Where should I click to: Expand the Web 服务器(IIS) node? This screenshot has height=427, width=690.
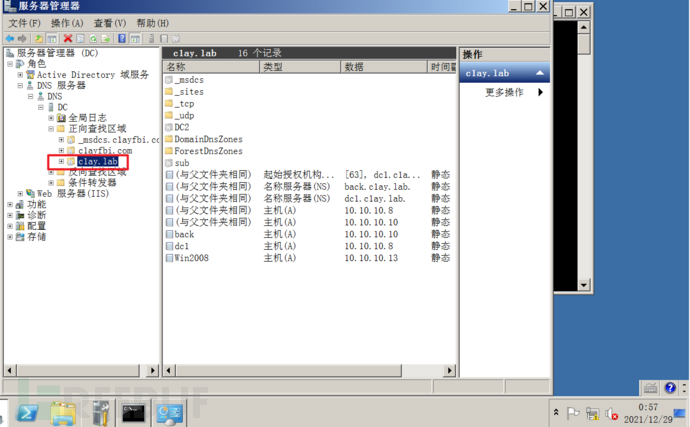[x=20, y=194]
